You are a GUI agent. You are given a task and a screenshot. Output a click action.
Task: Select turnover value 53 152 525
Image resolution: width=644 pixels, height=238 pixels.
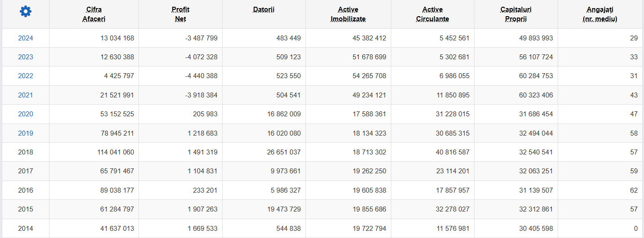pos(117,114)
